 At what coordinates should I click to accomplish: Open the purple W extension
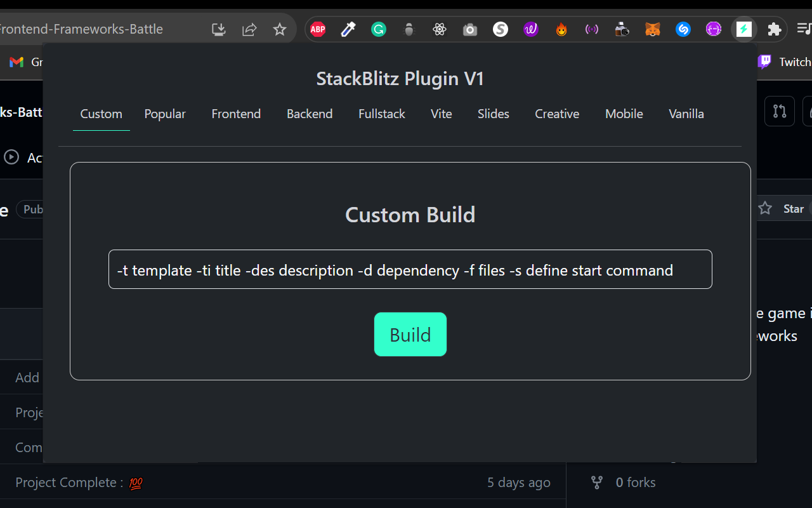coord(531,29)
